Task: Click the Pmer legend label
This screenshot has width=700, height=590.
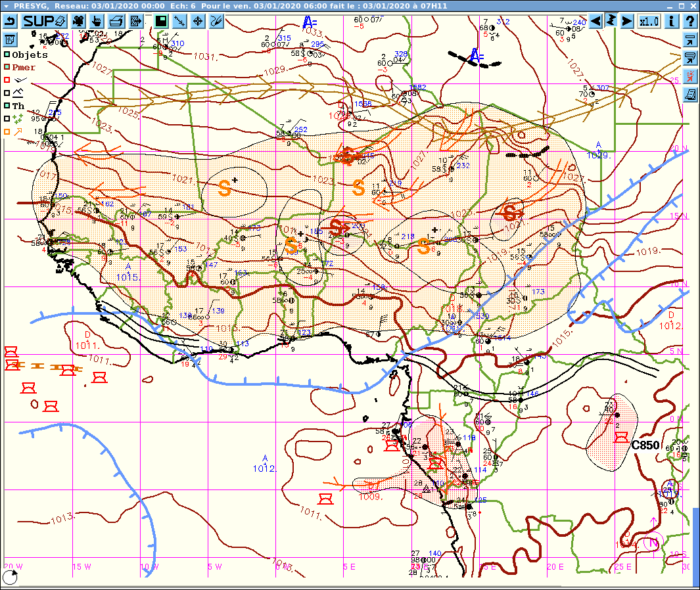Action: pos(24,68)
